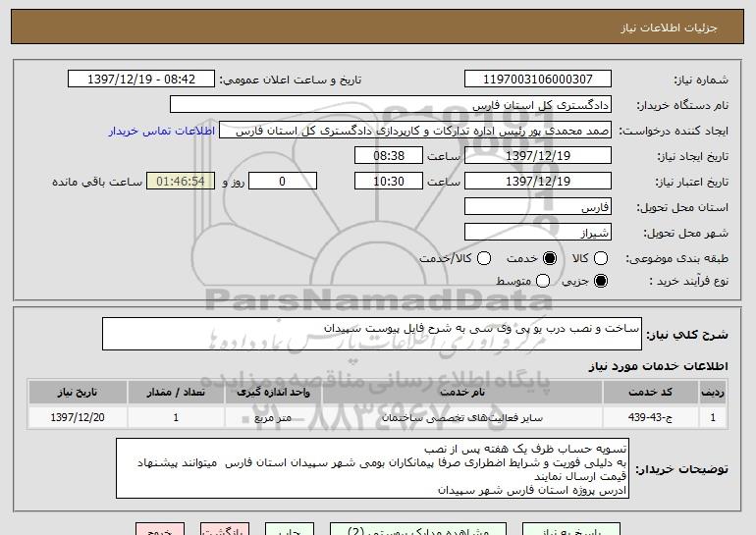Click the طبقه بندی موضوعی label
Image resolution: width=756 pixels, height=535 pixels.
[x=676, y=259]
